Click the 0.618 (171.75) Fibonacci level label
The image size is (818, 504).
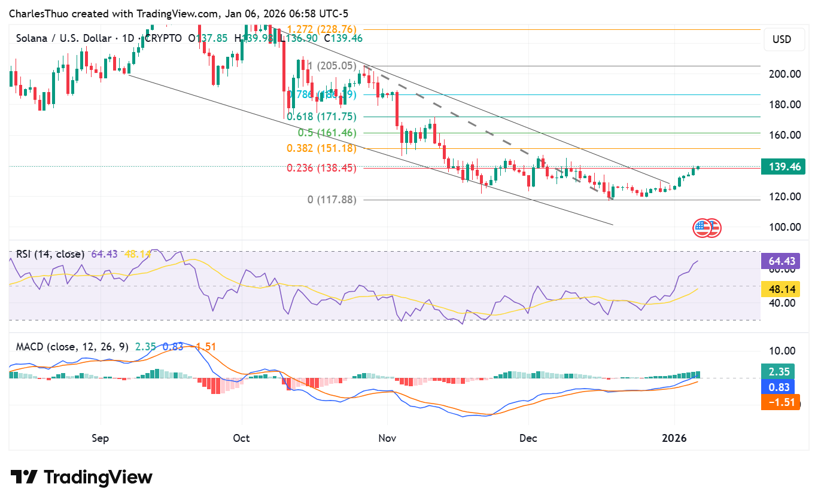(321, 117)
